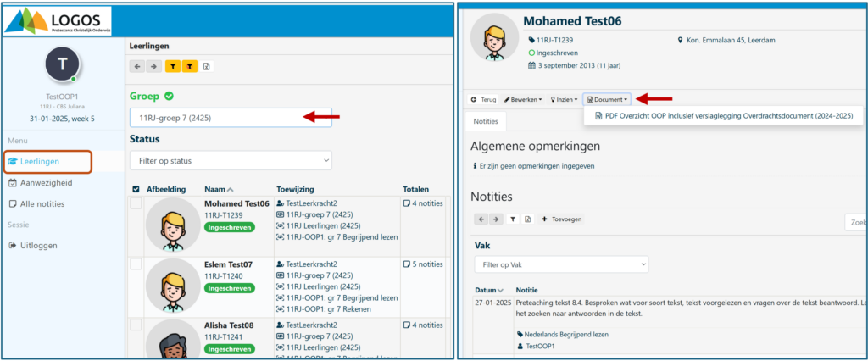Click previous arrow in Notities toolbar
The width and height of the screenshot is (868, 361).
pyautogui.click(x=481, y=219)
